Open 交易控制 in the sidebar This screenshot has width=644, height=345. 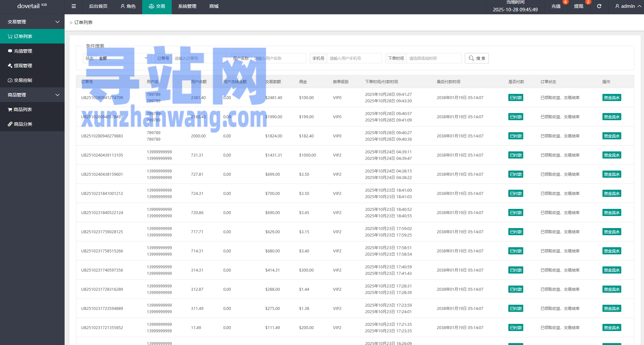click(x=23, y=80)
